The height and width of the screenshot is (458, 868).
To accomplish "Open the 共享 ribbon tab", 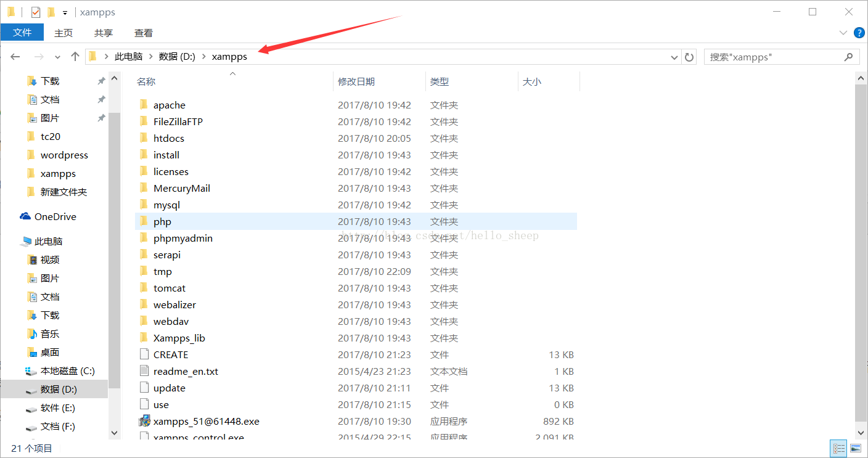I will click(x=104, y=33).
